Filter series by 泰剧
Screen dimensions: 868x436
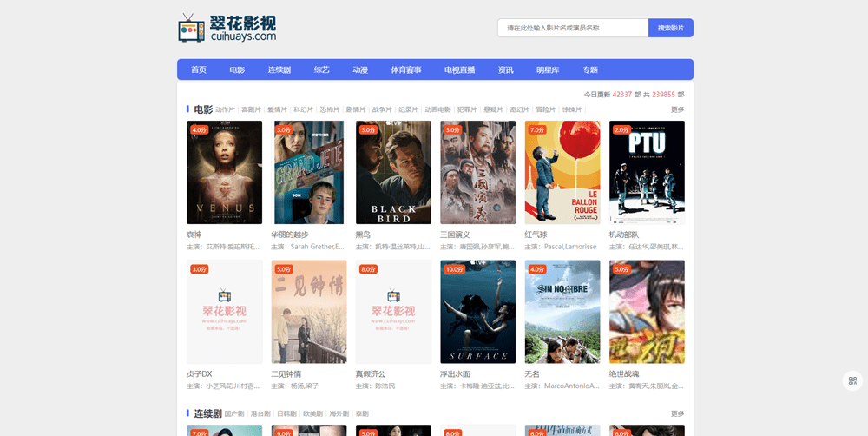click(362, 413)
